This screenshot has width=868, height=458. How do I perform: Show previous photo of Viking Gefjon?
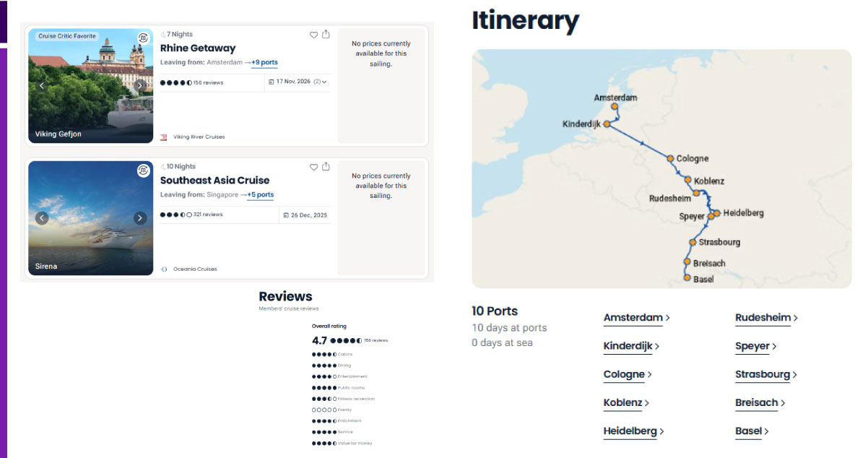(x=42, y=86)
